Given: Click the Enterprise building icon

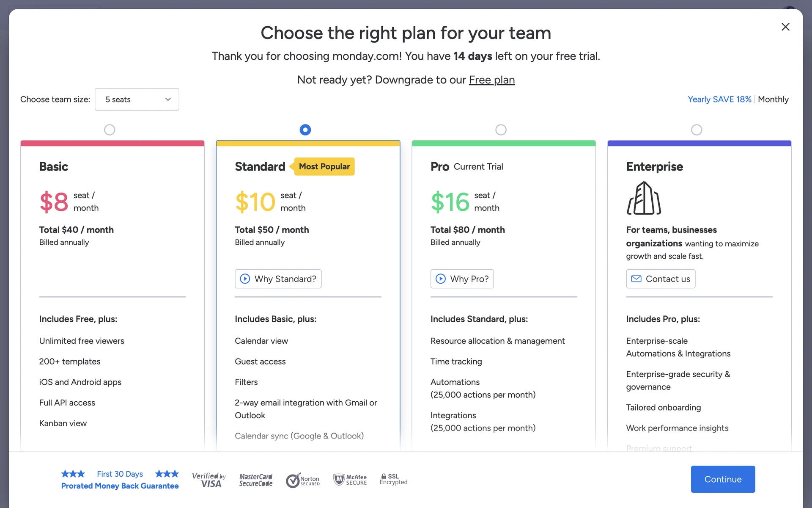Looking at the screenshot, I should (644, 198).
